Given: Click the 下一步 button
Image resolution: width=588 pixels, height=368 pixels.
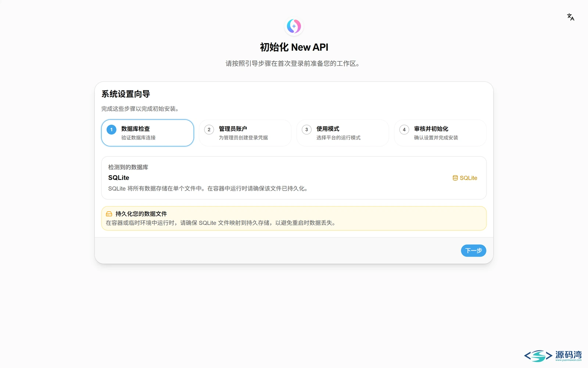Looking at the screenshot, I should [x=473, y=251].
